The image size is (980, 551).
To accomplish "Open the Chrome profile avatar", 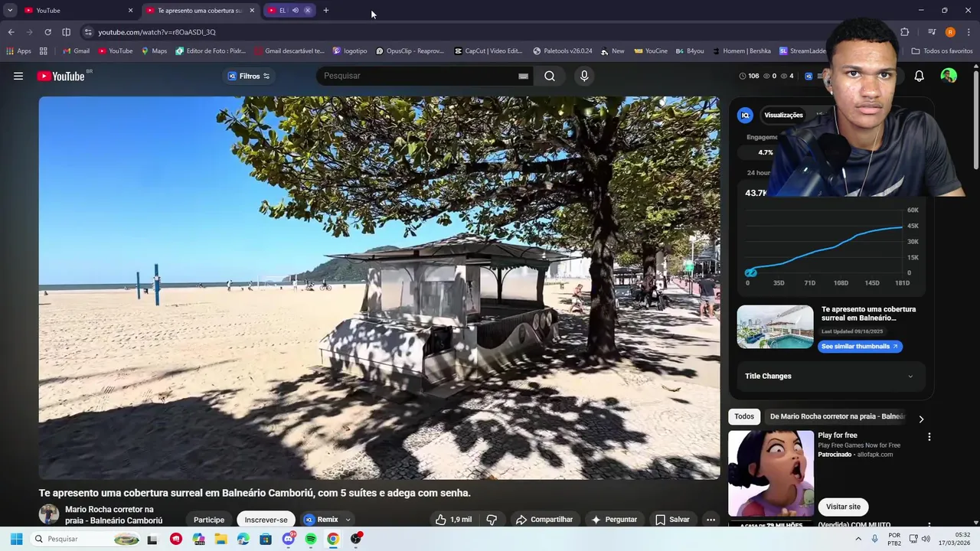I will coord(950,32).
